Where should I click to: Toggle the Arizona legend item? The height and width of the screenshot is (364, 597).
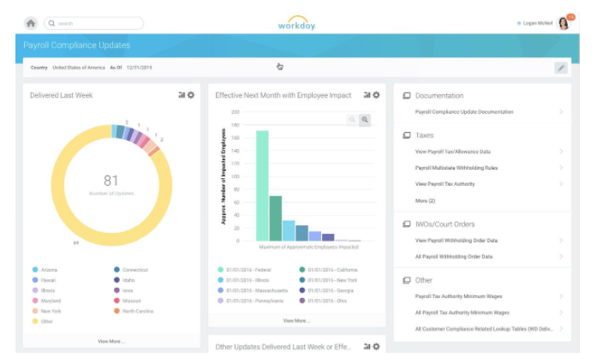(45, 270)
